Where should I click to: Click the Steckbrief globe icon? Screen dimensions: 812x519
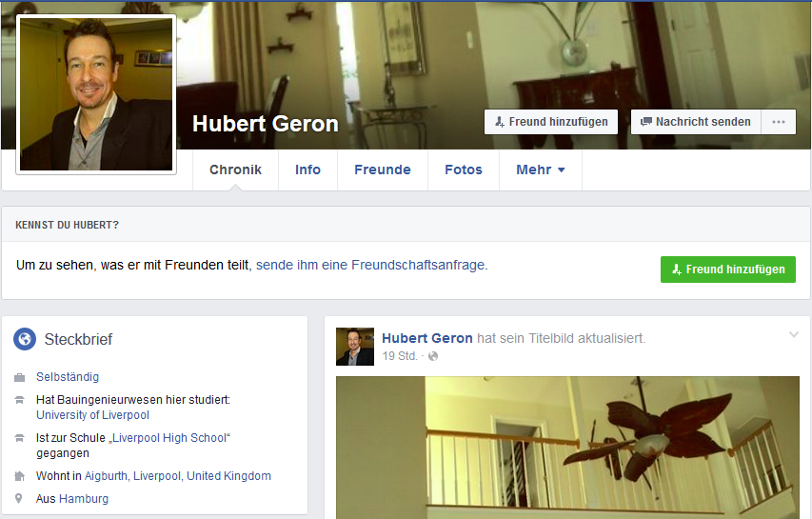(x=25, y=339)
